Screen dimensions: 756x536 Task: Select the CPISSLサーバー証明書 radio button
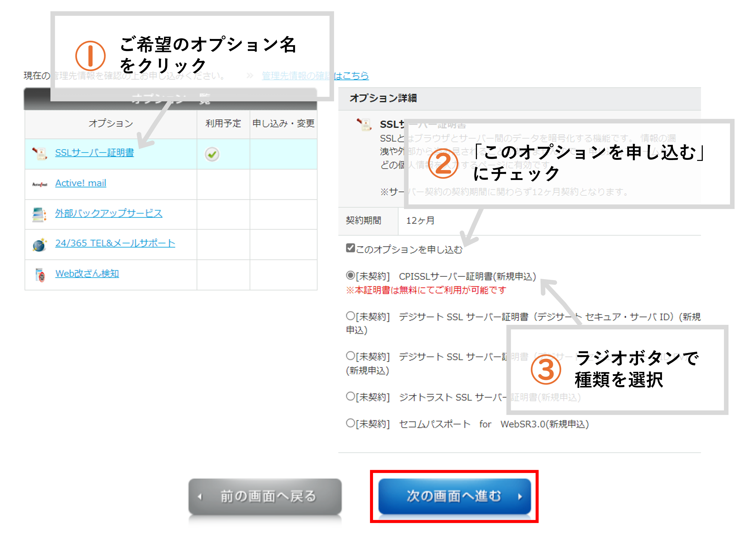point(350,275)
